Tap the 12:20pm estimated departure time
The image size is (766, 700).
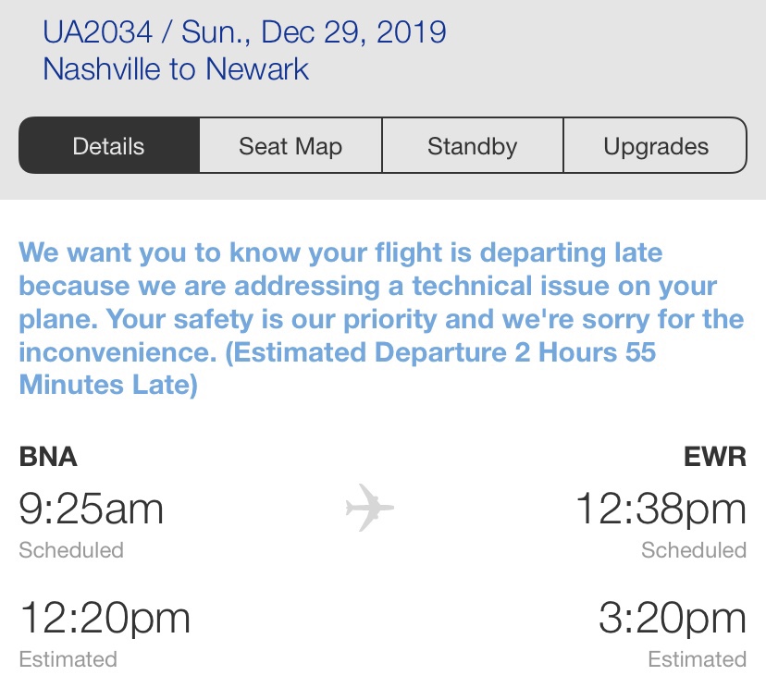[105, 618]
